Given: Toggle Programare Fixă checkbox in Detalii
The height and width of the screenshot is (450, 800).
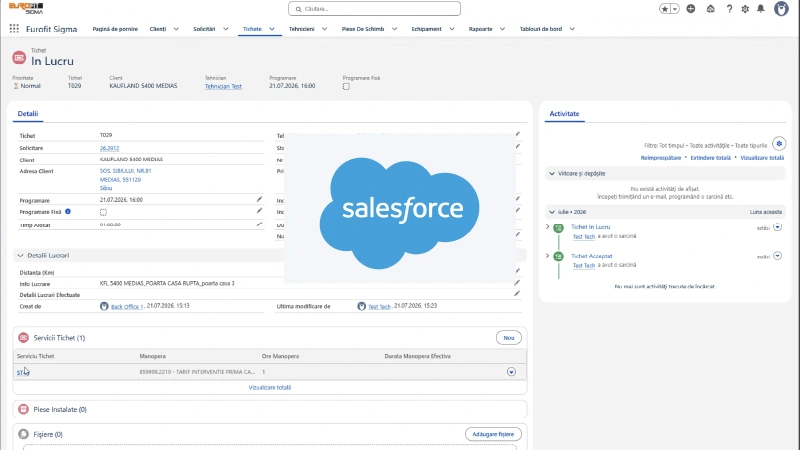Looking at the screenshot, I should [x=103, y=212].
